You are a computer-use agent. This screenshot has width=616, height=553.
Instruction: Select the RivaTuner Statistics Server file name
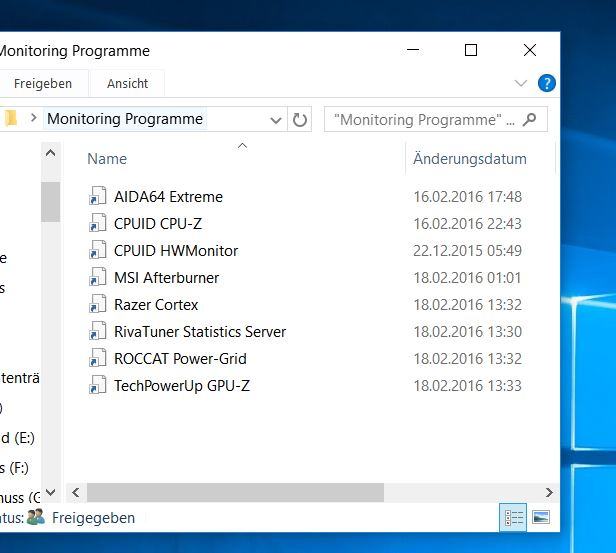200,331
